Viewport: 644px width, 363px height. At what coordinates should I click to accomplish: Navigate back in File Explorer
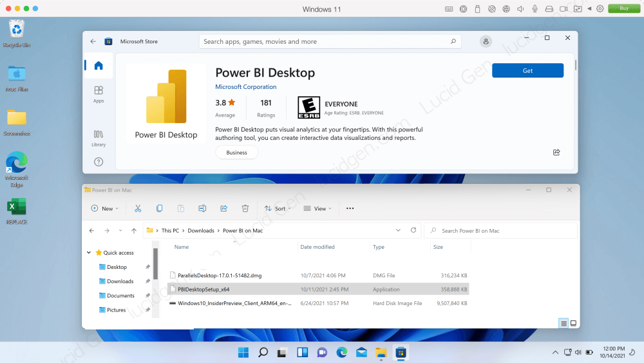click(91, 231)
